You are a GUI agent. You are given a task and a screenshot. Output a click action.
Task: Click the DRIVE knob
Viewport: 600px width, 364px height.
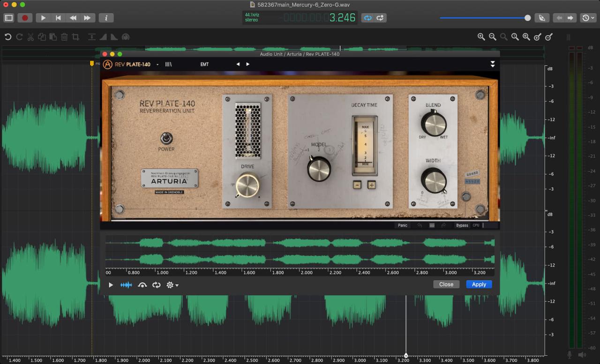tap(247, 185)
